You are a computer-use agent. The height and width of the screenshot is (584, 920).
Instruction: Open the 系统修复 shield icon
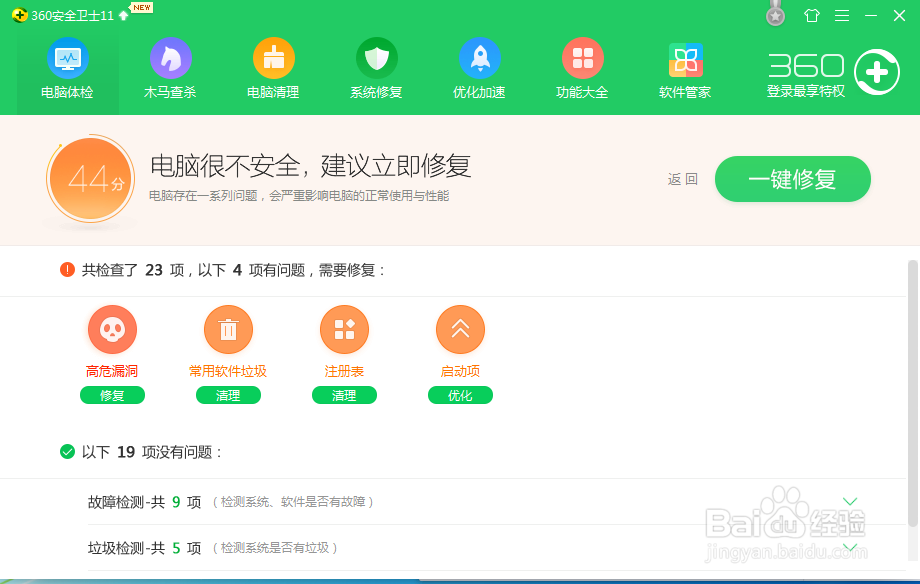[x=377, y=58]
